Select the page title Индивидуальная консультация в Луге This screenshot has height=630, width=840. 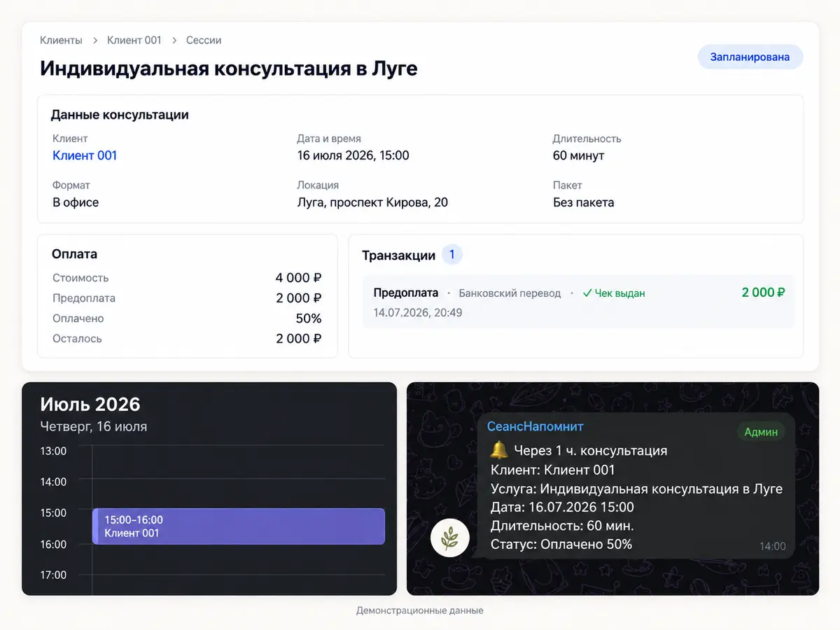click(x=229, y=69)
